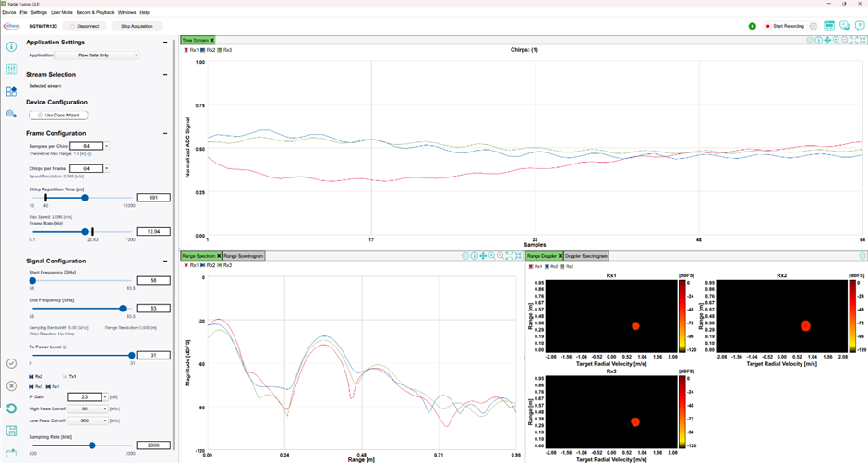Open the device info icon in left sidebar
Screen dimensions: 868x463
click(11, 46)
